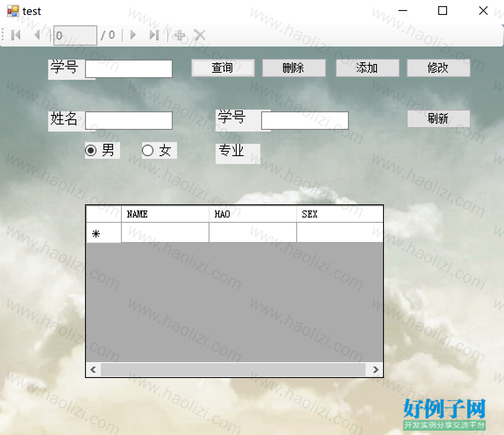Sort by NAME column header
Viewport: 504px width, 435px height.
(165, 214)
